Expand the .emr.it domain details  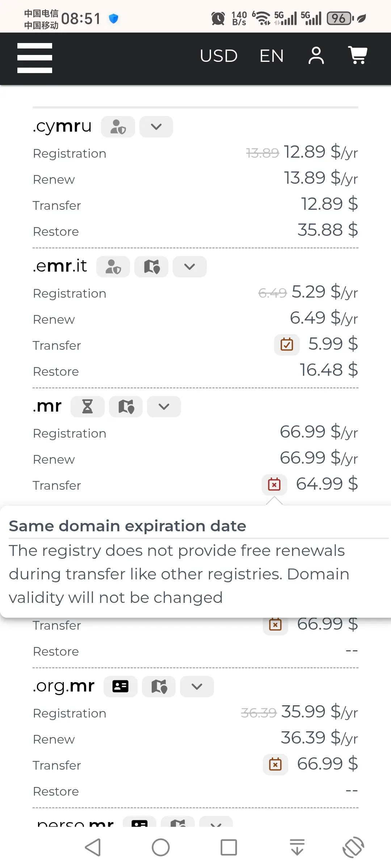pos(190,267)
